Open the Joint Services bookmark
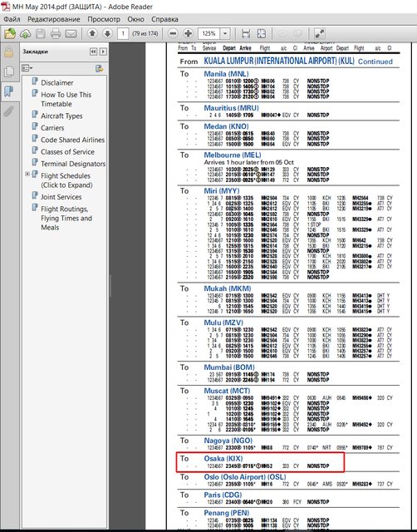This screenshot has width=417, height=532. 61,197
